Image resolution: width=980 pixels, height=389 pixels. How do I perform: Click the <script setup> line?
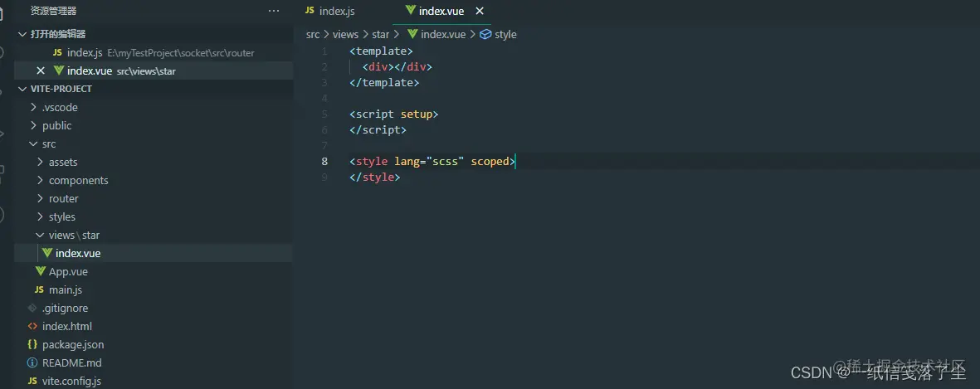click(x=394, y=114)
